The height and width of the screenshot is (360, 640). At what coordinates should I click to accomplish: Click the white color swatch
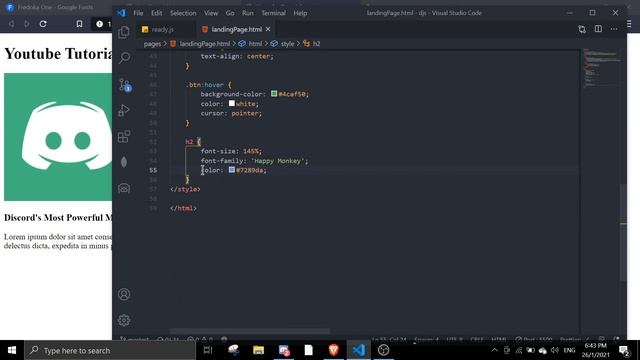pyautogui.click(x=231, y=104)
